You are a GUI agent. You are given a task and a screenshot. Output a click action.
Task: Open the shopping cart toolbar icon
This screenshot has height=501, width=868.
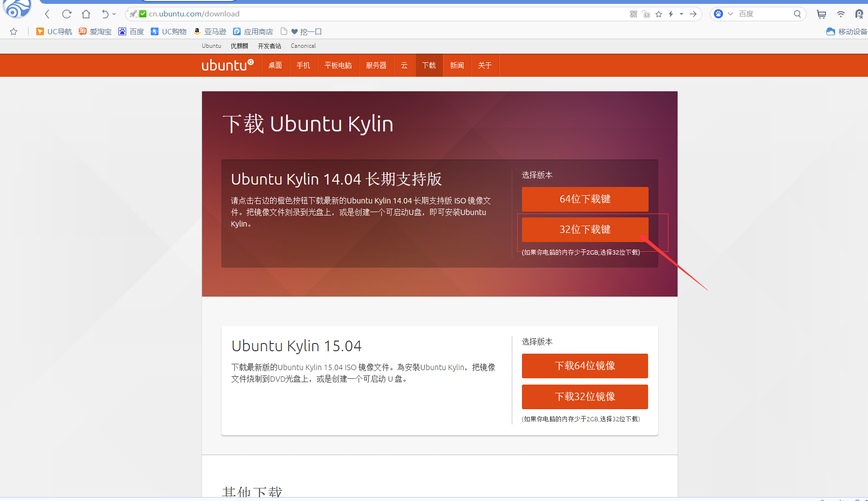821,14
